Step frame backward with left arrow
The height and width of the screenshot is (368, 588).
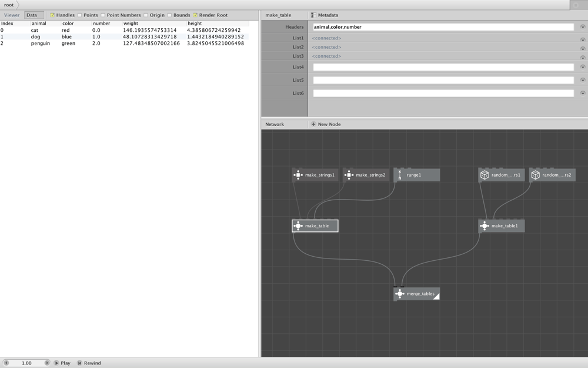6,363
